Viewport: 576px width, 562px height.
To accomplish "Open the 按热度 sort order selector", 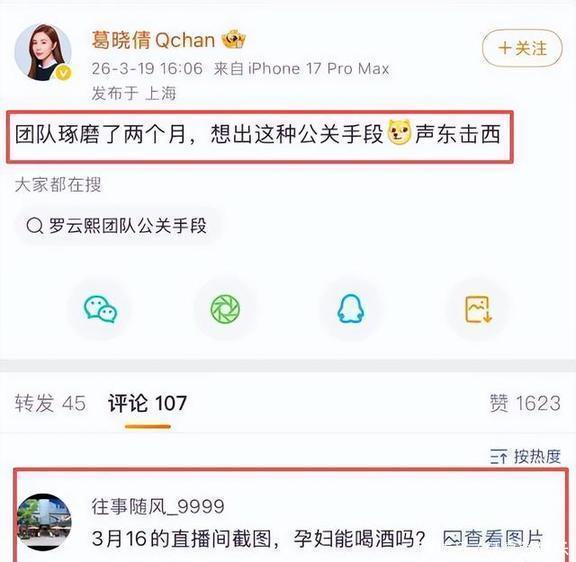I will point(525,457).
